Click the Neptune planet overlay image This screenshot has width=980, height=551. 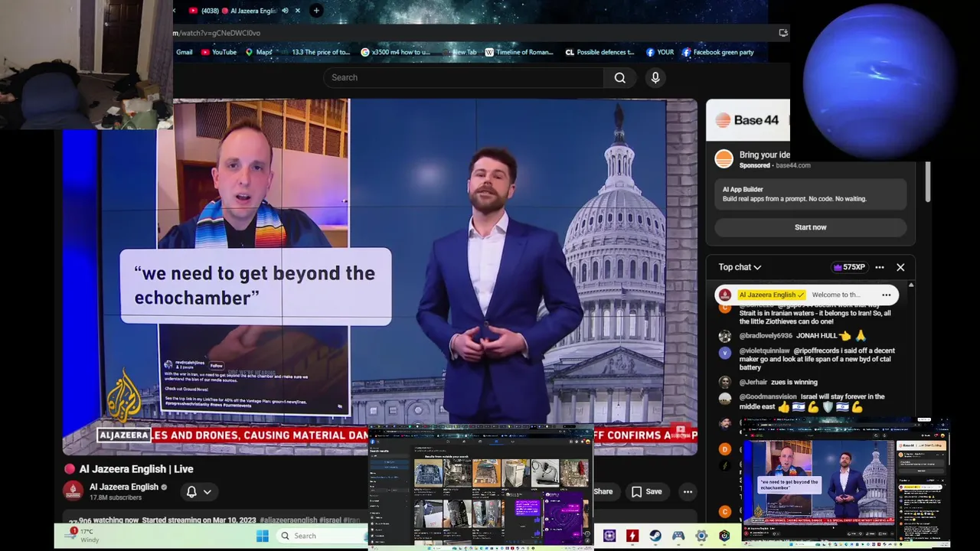[x=880, y=80]
